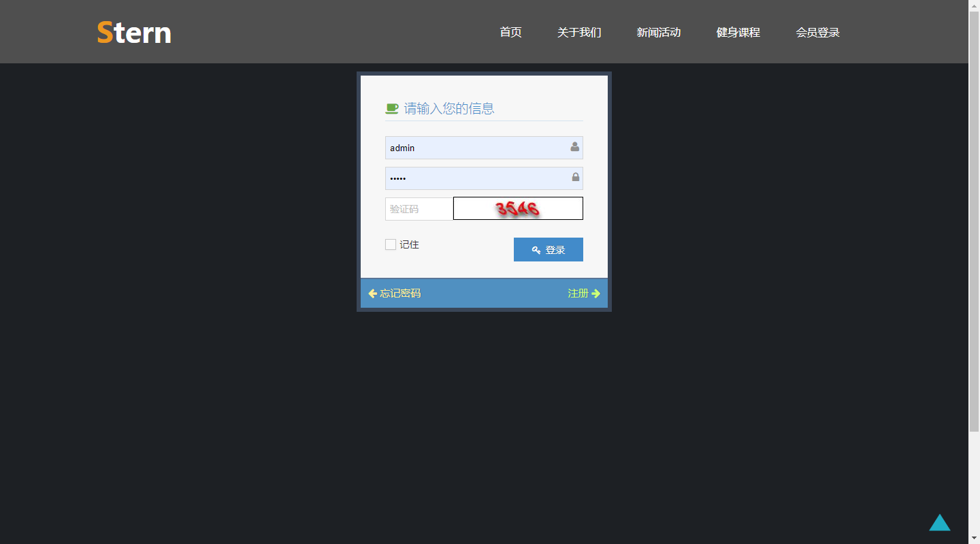Image resolution: width=980 pixels, height=544 pixels.
Task: Enable the 记住 remember checkbox
Action: tap(391, 244)
